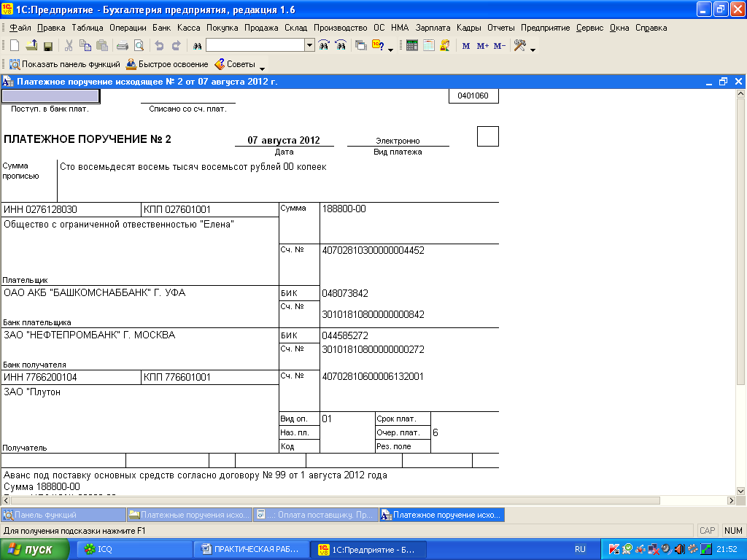Screen dimensions: 747x560
Task: Click the payer name Общество с ограниченной ответственностью "Елена"
Action: (x=119, y=225)
